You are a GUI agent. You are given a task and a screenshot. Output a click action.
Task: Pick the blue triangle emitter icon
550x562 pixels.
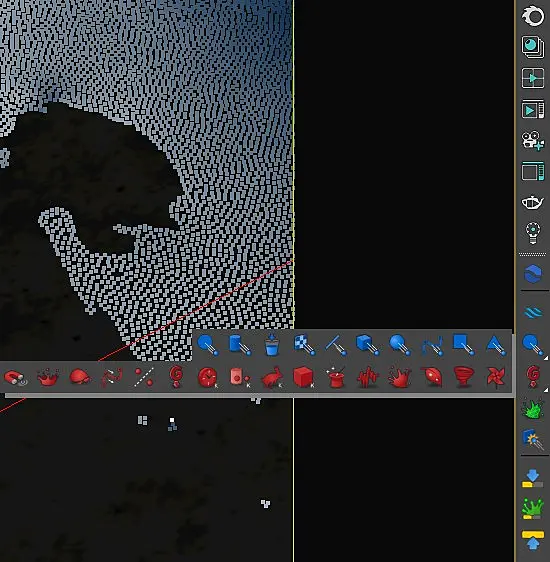click(x=496, y=346)
